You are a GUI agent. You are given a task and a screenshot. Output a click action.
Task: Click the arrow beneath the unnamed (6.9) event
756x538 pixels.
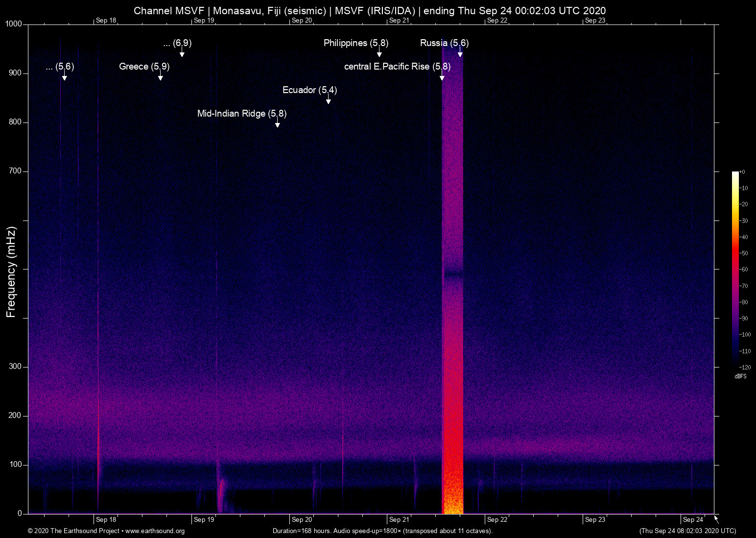[x=182, y=53]
